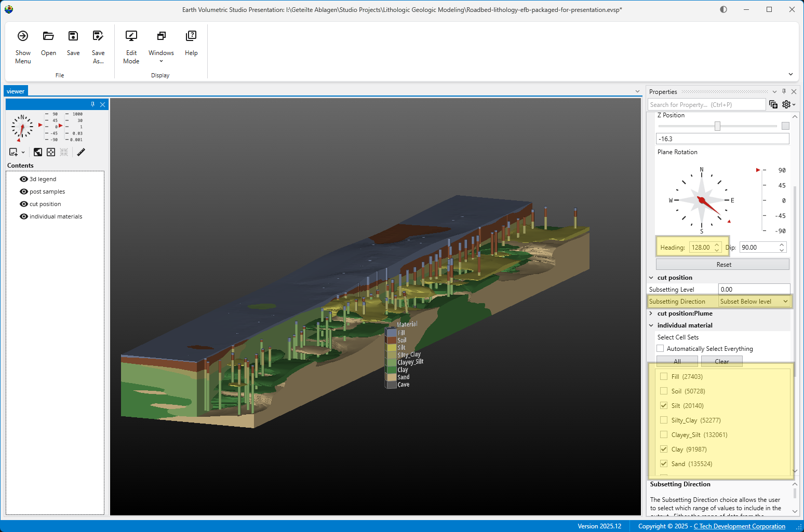Enable Automatically Select Everything checkbox
The width and height of the screenshot is (804, 532).
click(660, 349)
